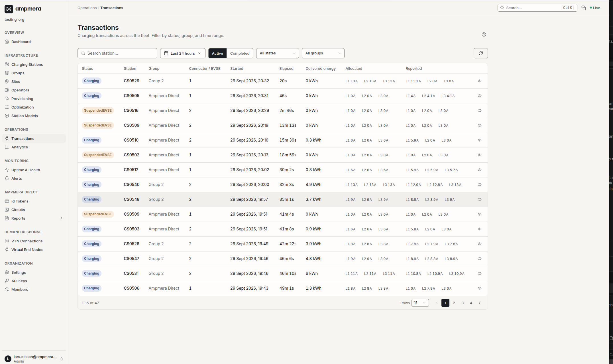613x364 pixels.
Task: Click the Search station input field
Action: tap(117, 53)
